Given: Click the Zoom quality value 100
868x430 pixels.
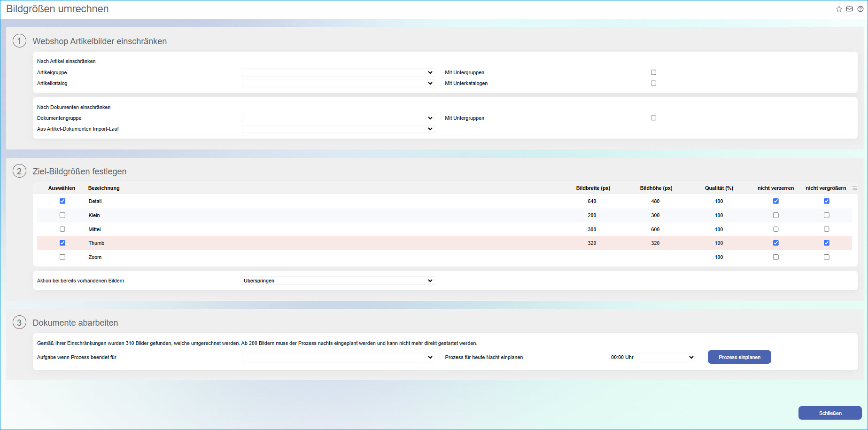Looking at the screenshot, I should [x=719, y=257].
